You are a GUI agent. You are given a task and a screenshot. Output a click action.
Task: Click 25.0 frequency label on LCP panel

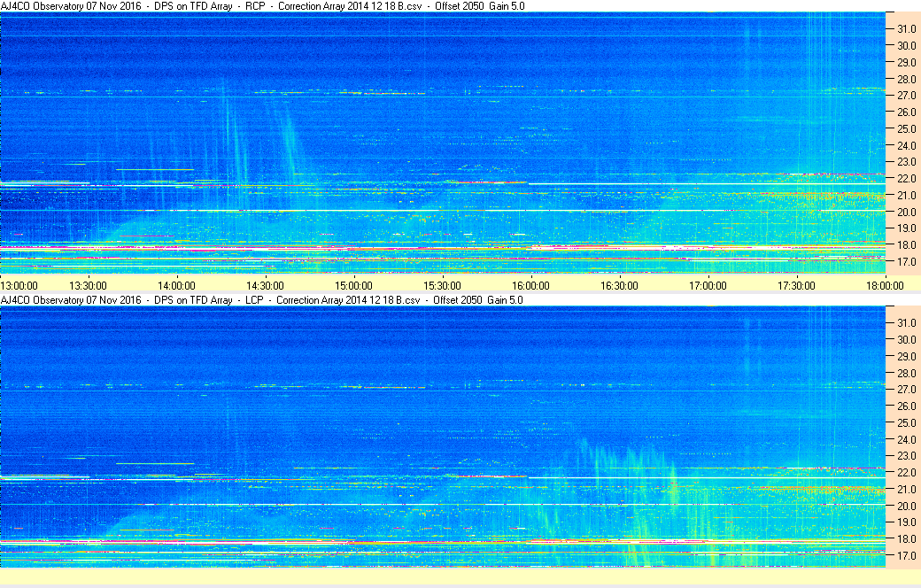pos(906,423)
